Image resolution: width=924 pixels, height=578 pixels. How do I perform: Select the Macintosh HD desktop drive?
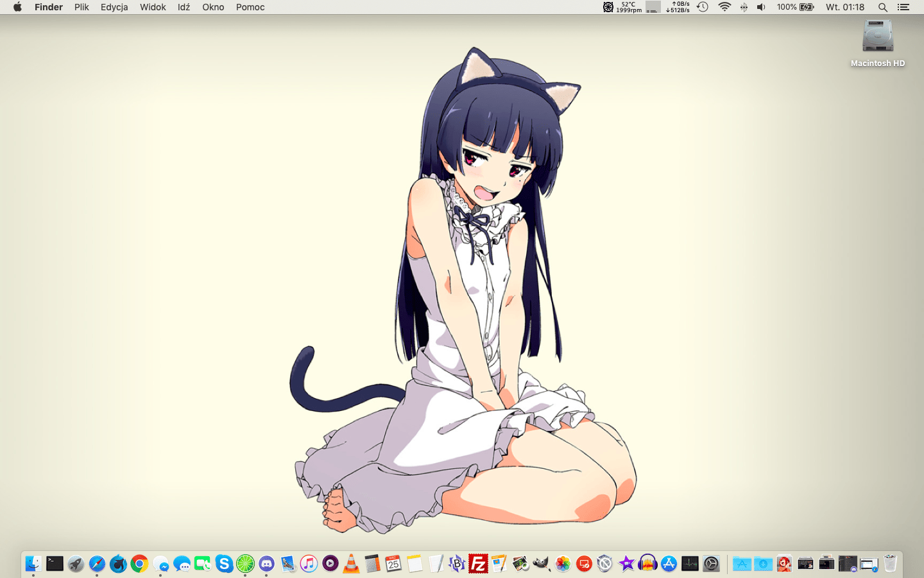pyautogui.click(x=877, y=37)
